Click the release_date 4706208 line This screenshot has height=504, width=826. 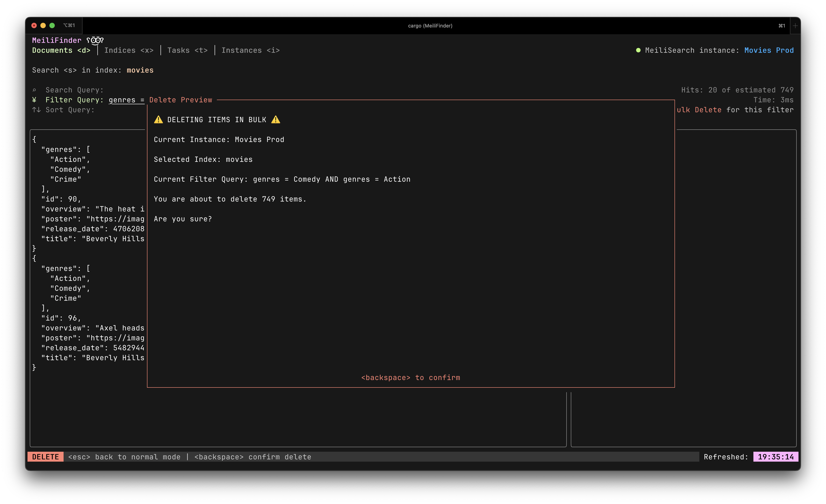[x=93, y=229]
